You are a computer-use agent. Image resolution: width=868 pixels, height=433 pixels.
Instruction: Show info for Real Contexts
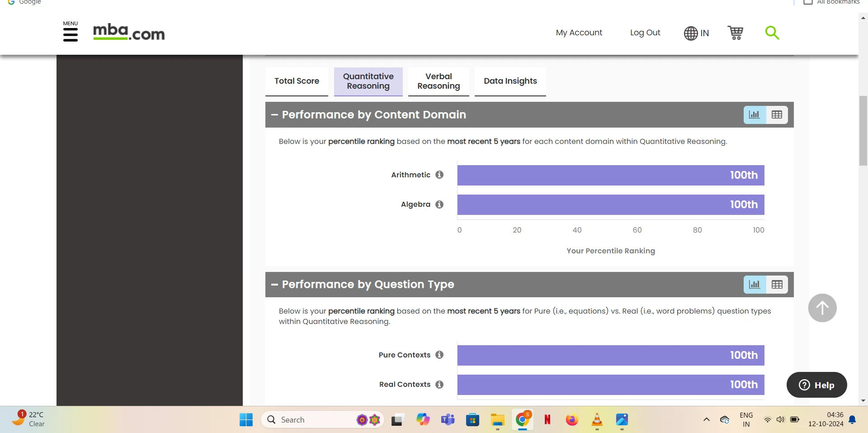coord(439,384)
